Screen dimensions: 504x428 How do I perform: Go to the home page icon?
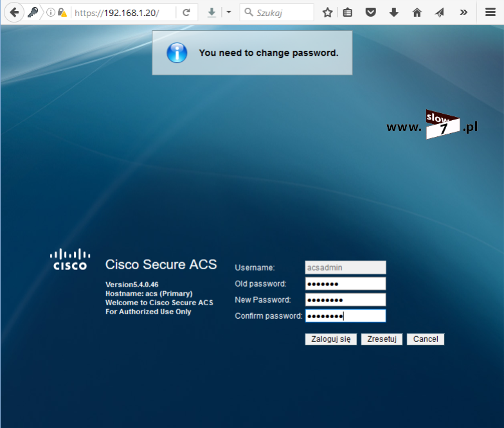417,13
